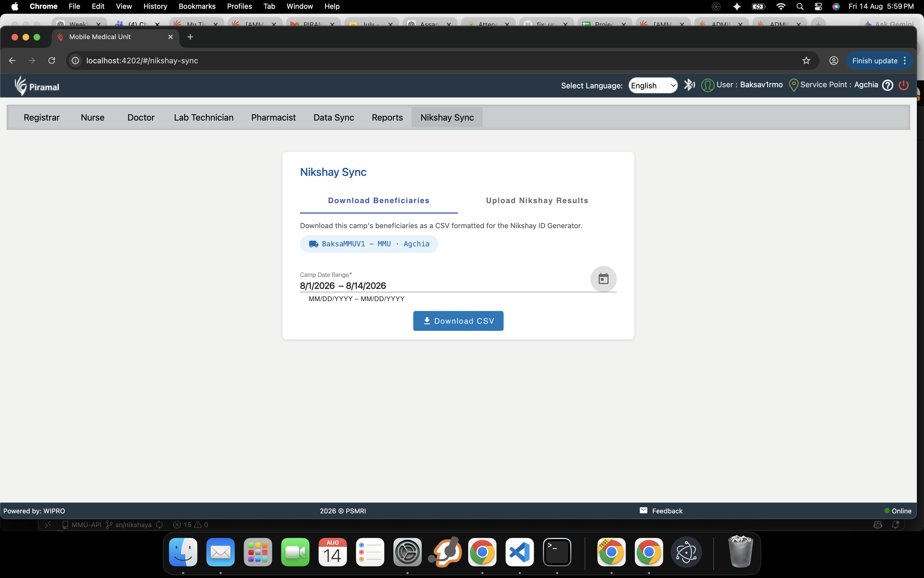The height and width of the screenshot is (578, 924).
Task: Click the menu bar date and time
Action: [x=881, y=7]
